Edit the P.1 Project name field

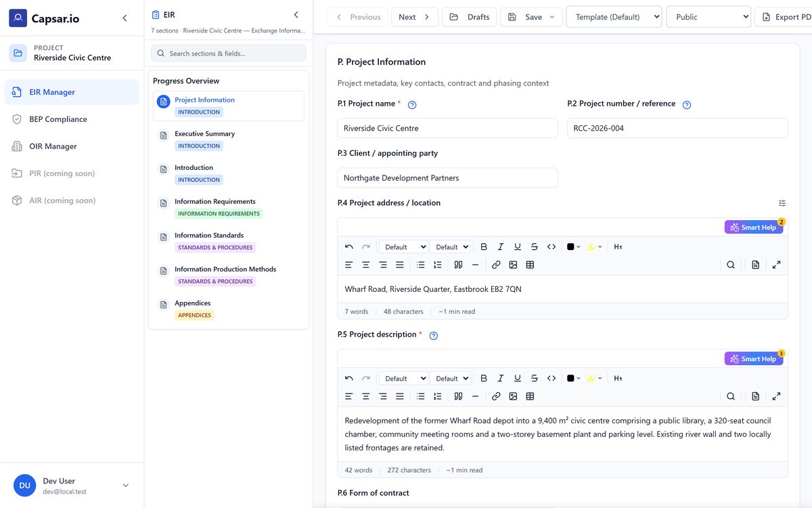(x=448, y=128)
